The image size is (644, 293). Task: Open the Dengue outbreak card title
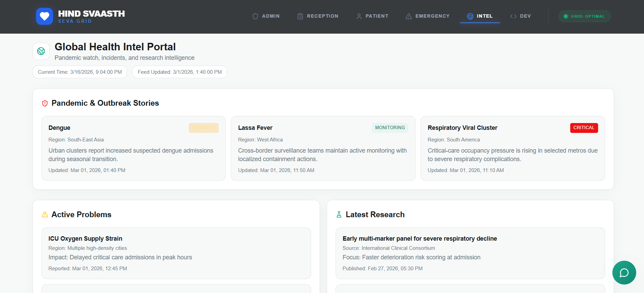pyautogui.click(x=60, y=128)
